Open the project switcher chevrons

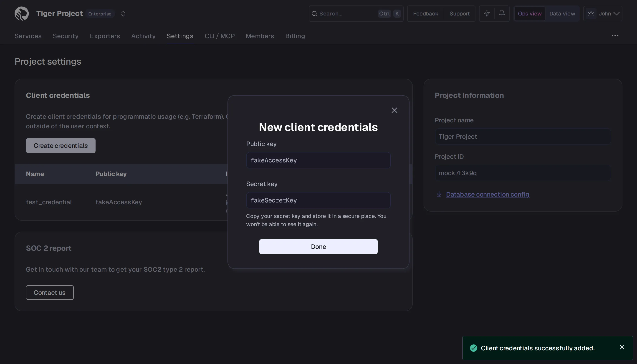123,13
